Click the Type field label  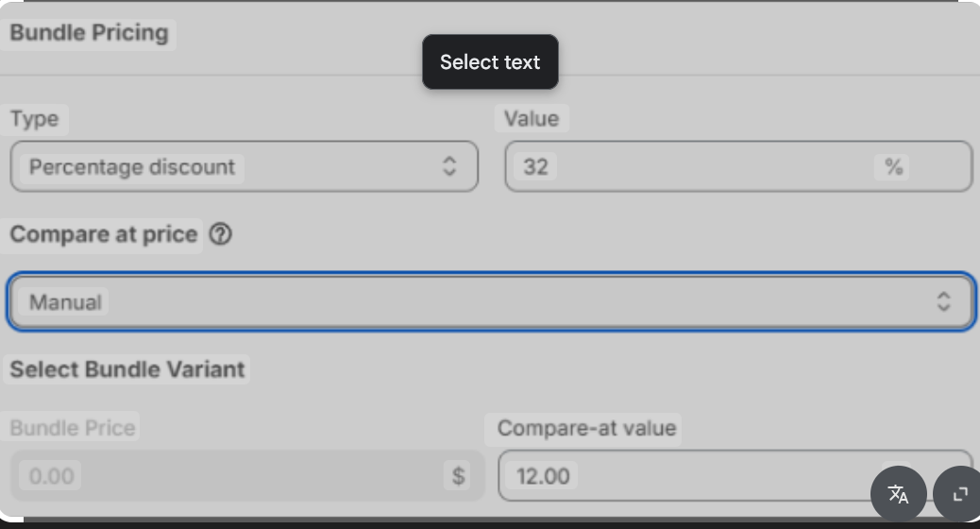[x=35, y=119]
